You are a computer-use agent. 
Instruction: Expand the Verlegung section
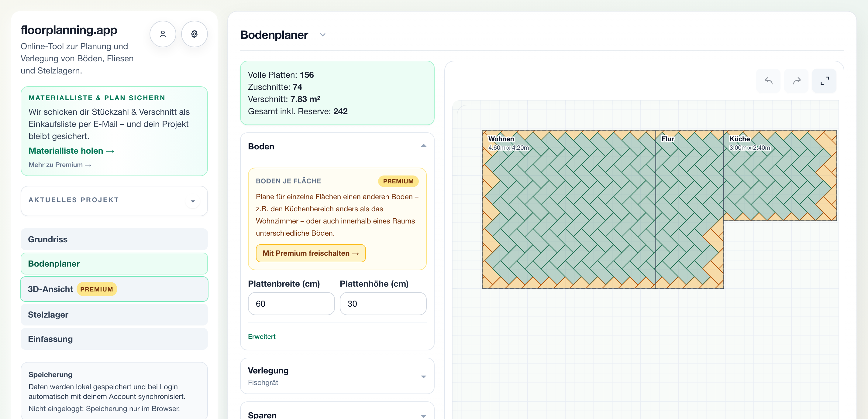click(x=424, y=376)
